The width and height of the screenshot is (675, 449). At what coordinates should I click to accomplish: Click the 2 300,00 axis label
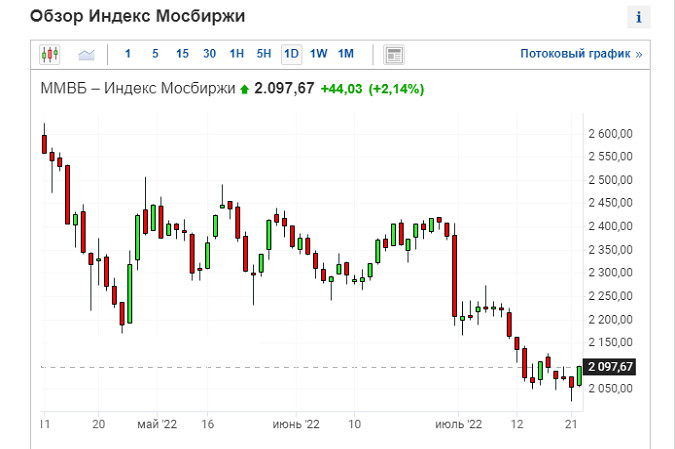[x=610, y=272]
